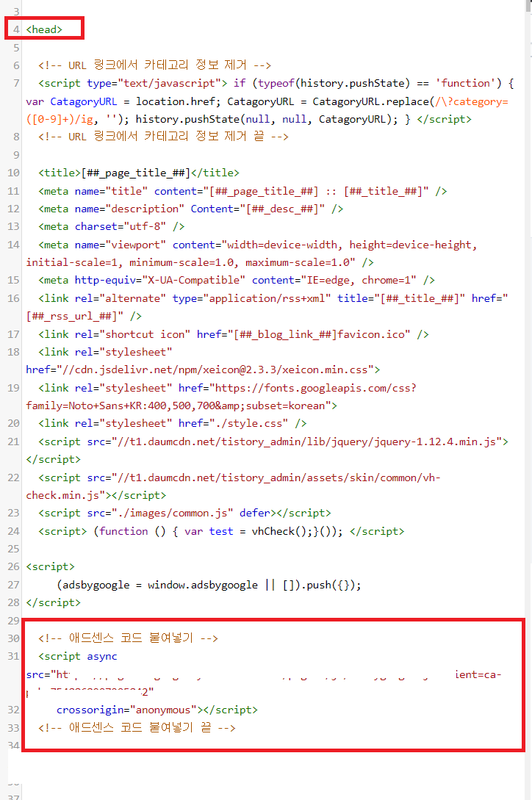Image resolution: width=532 pixels, height=800 pixels.
Task: Click the 'initial-scale=1, minimum-scale=1.0' continuation line
Action: 200,263
